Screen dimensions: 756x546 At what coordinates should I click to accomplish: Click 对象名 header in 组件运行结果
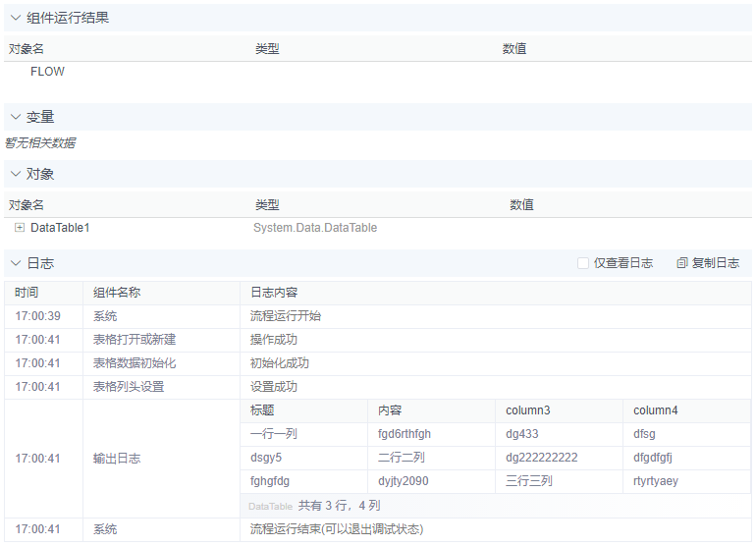27,49
